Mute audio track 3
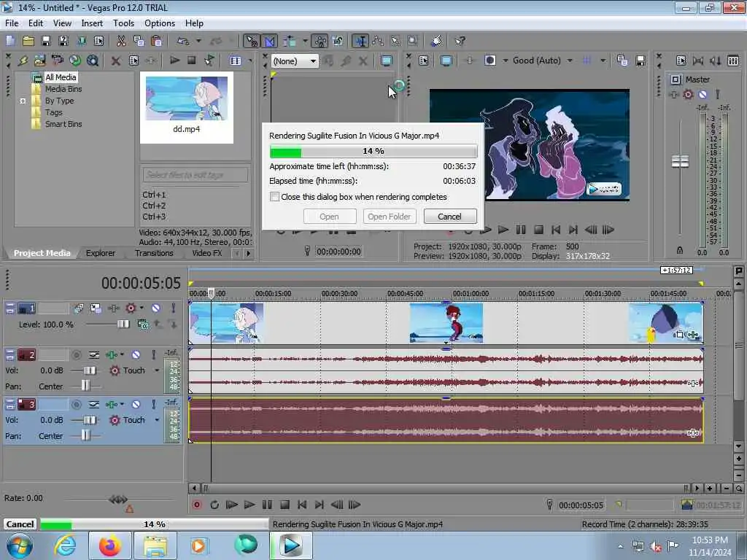The image size is (747, 560). coord(136,405)
